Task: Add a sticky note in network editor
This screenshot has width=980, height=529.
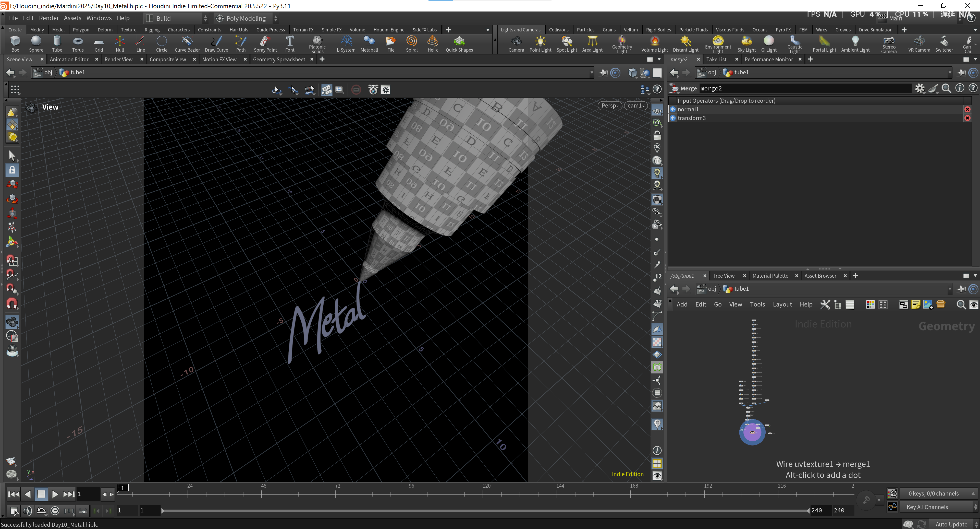Action: click(916, 304)
